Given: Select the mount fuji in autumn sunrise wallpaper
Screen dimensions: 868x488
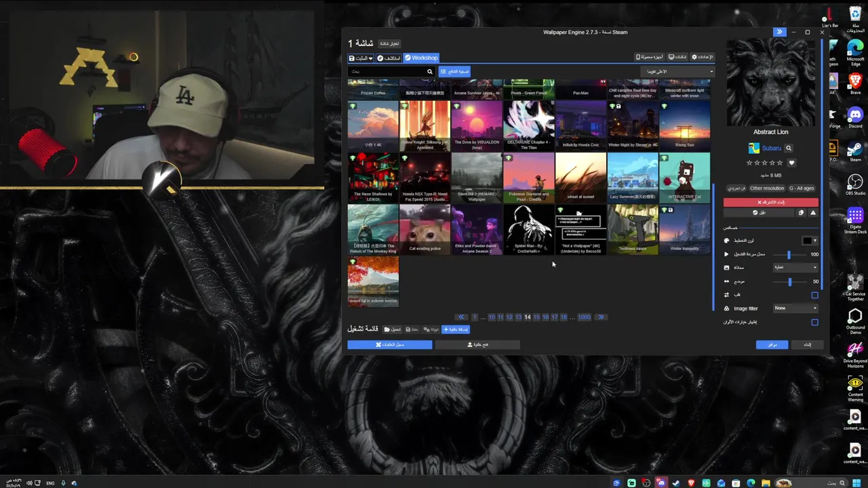Looking at the screenshot, I should click(x=373, y=281).
